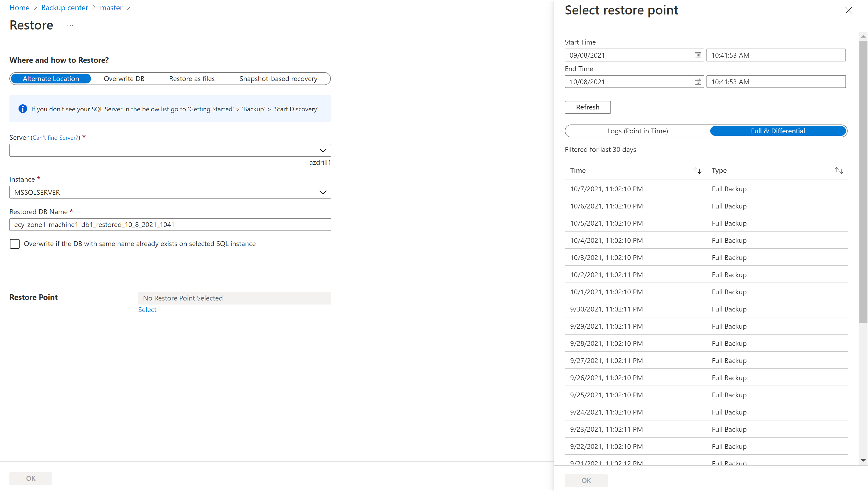Switch to Overwrite DB restore mode
Screen dimensions: 868x491
click(x=123, y=78)
